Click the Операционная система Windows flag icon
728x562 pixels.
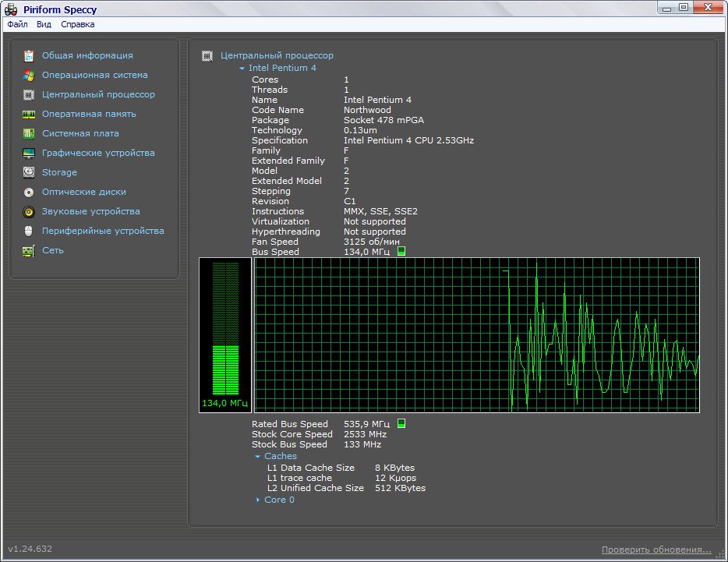(29, 76)
